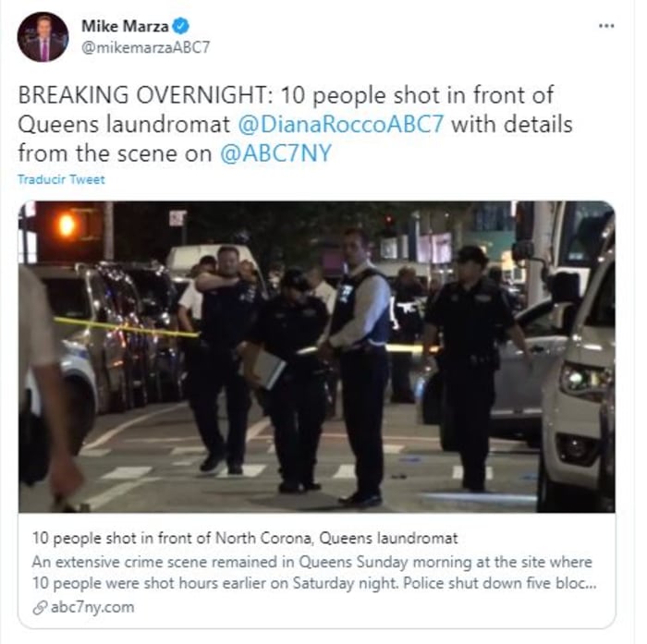This screenshot has width=647, height=644.
Task: Click the article description about Queens Sunday morning
Action: click(314, 573)
